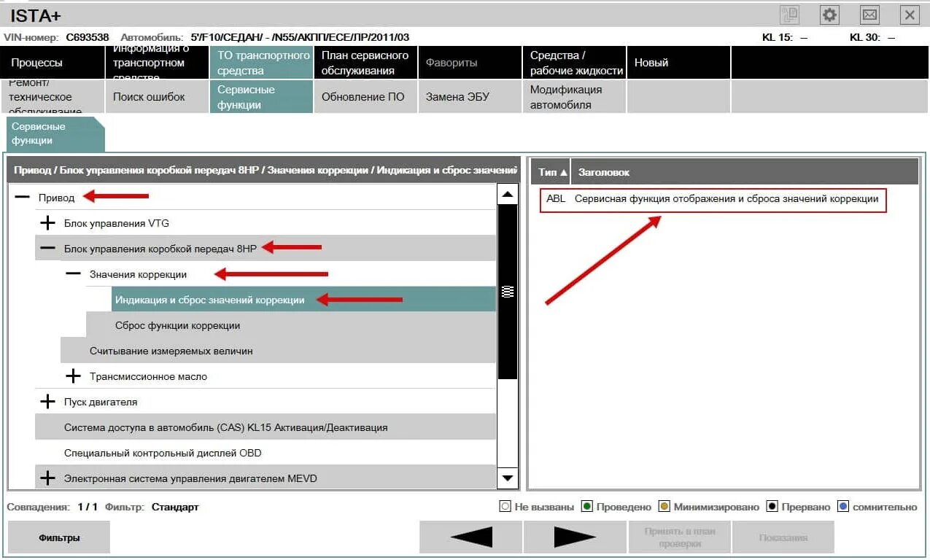The width and height of the screenshot is (930, 560).
Task: Open 'Средства / рабочие жидкости' tab
Action: 574,63
